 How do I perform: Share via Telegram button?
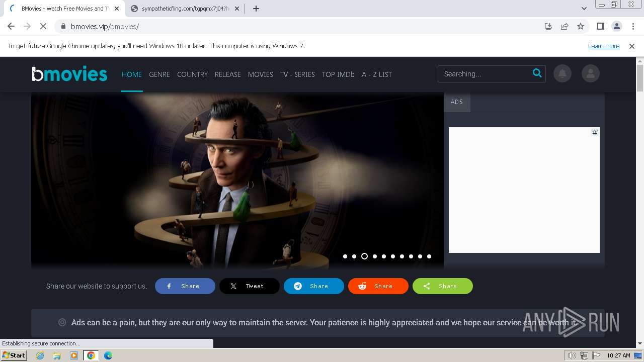[314, 286]
